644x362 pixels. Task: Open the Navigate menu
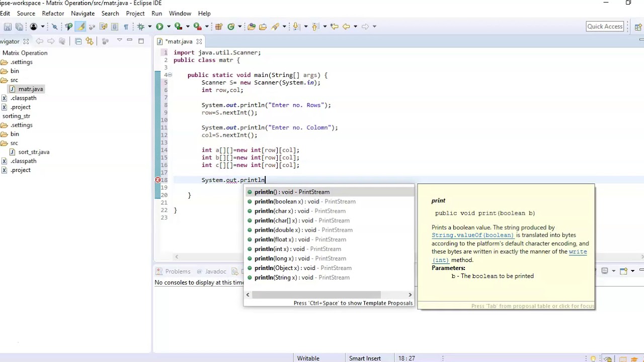(x=83, y=13)
